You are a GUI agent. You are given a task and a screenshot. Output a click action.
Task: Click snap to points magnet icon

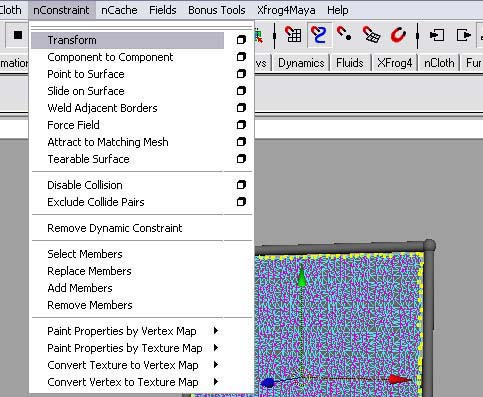[x=344, y=34]
